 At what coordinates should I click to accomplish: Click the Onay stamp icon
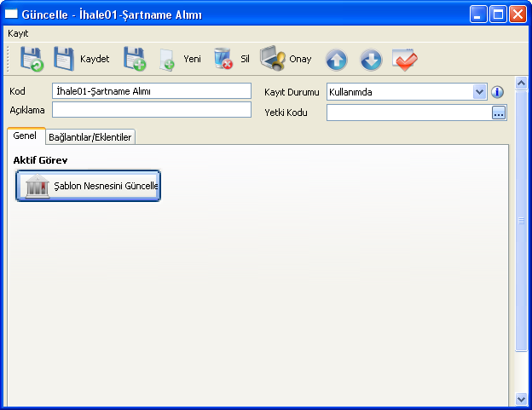(x=273, y=58)
